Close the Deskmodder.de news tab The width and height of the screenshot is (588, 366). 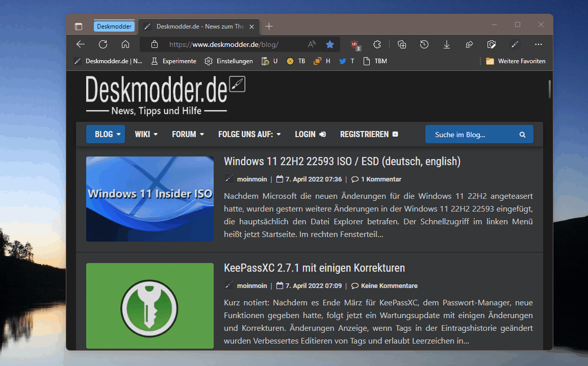click(251, 27)
